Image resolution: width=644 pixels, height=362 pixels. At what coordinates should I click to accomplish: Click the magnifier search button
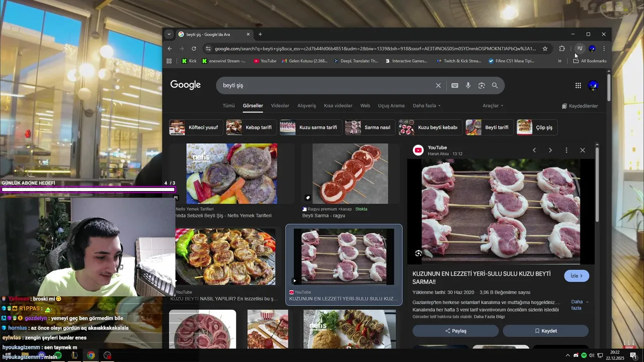(495, 85)
